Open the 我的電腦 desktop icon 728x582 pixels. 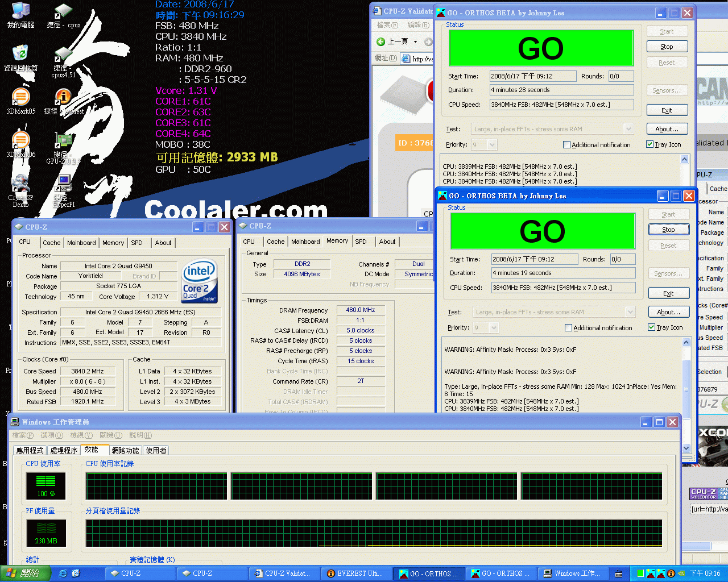(20, 15)
